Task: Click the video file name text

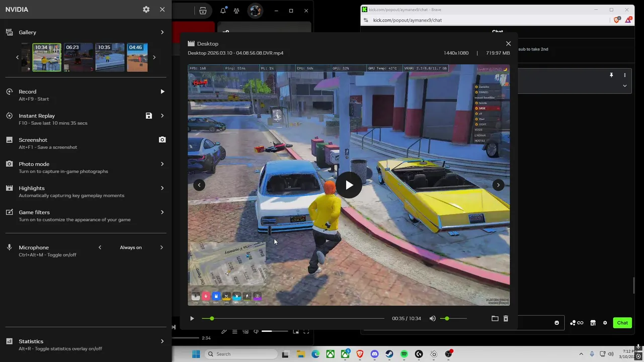Action: 235,53
